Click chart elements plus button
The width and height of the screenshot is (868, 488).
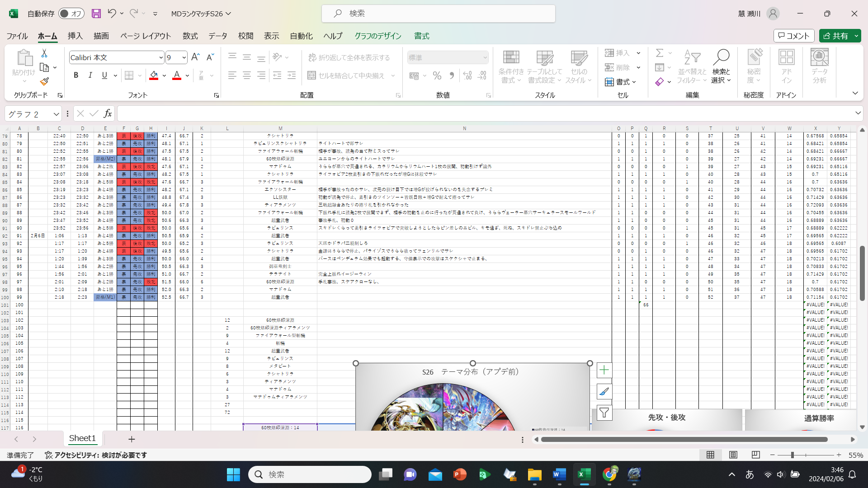pos(604,371)
